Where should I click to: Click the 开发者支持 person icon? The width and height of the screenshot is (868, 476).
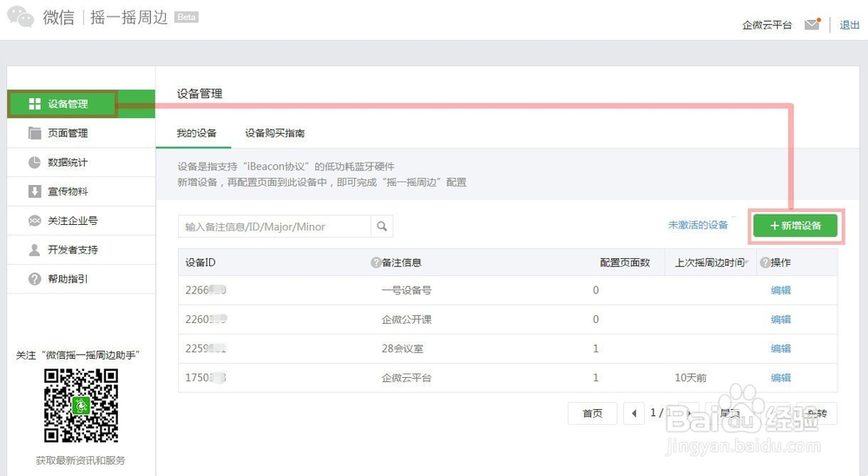click(35, 250)
